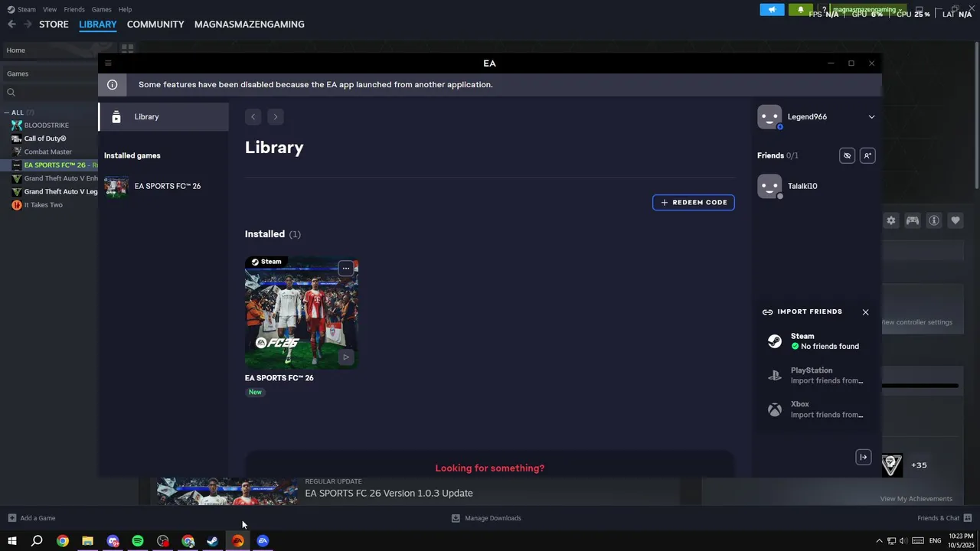Collapse the ALL games category

[x=7, y=113]
